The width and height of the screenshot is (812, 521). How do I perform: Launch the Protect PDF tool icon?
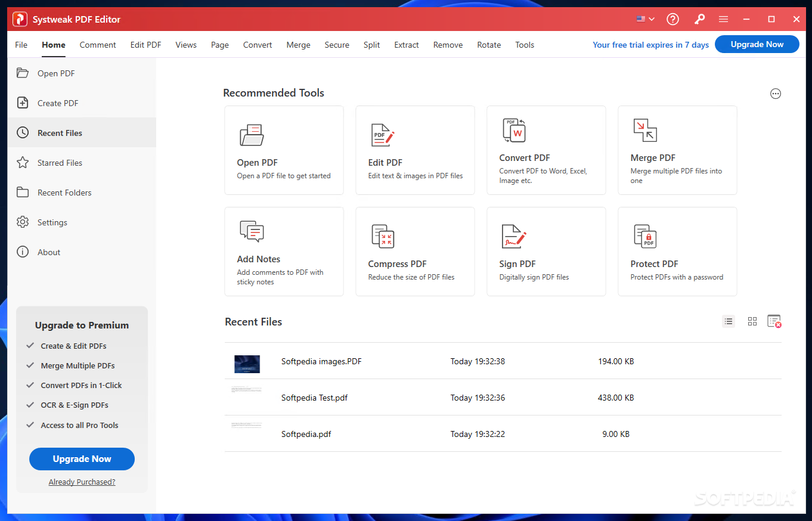[x=645, y=236]
